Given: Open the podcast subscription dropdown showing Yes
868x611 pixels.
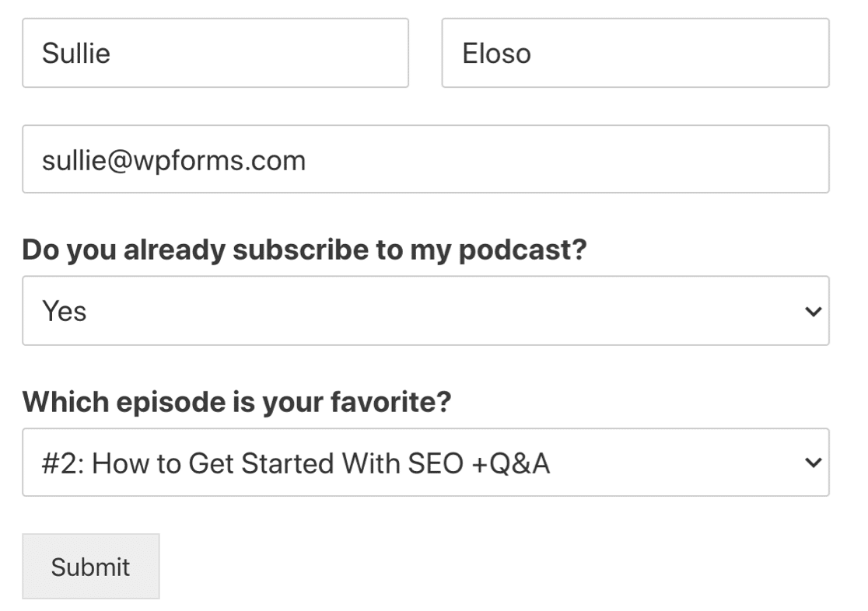Looking at the screenshot, I should pyautogui.click(x=425, y=310).
